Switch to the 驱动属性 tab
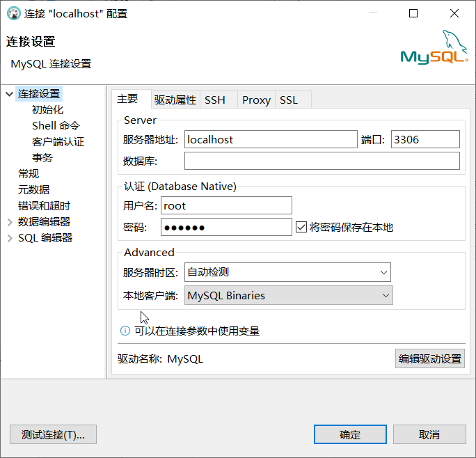The height and width of the screenshot is (458, 476). pos(175,100)
